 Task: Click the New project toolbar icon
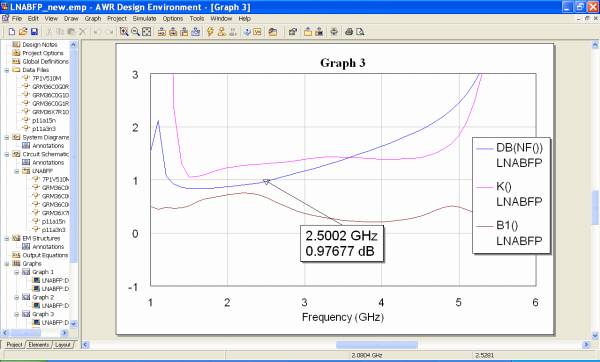[x=12, y=32]
